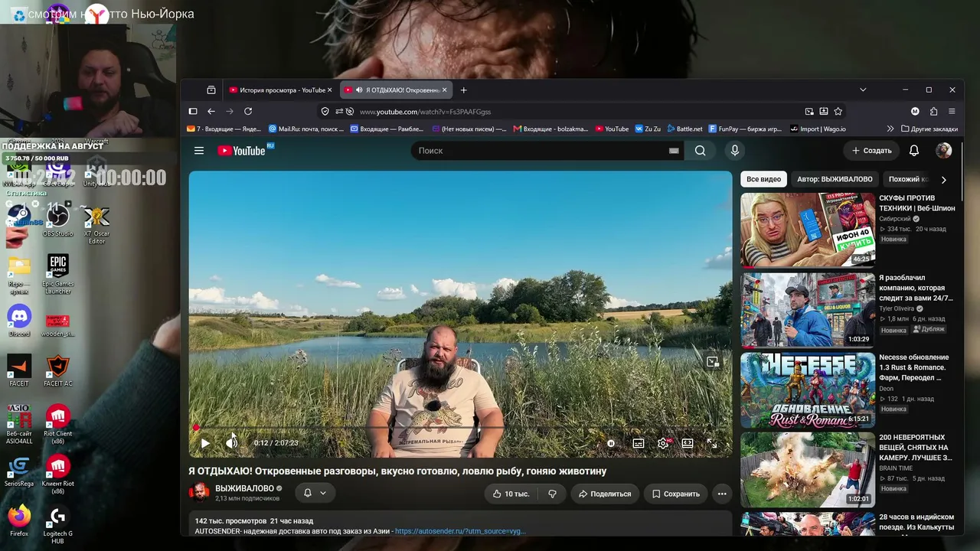The height and width of the screenshot is (551, 980).
Task: Open Logitech G HUB shortcut
Action: (x=58, y=524)
